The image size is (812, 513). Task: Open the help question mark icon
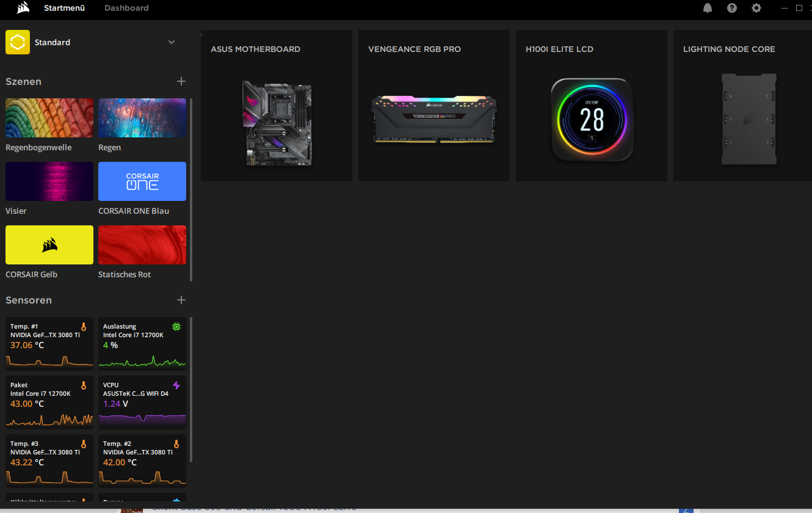(732, 8)
